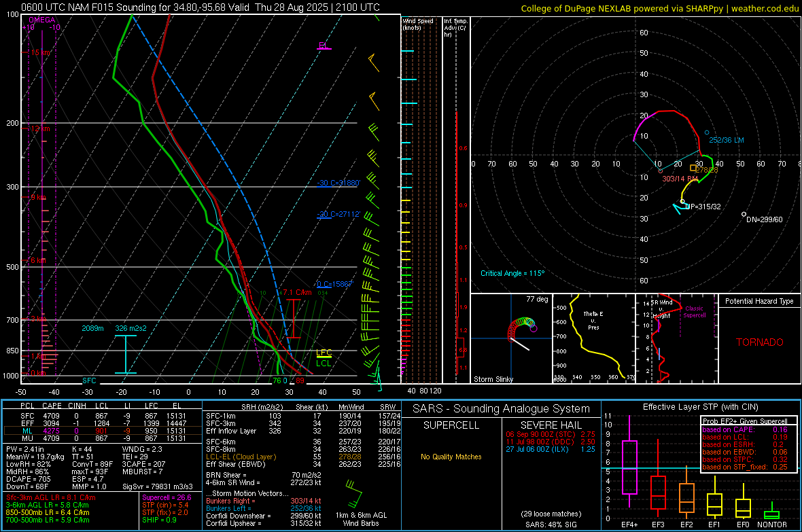Viewport: 802px width, 532px height.
Task: Click the Inf. Temp. Adv. panel header
Action: pyautogui.click(x=455, y=28)
